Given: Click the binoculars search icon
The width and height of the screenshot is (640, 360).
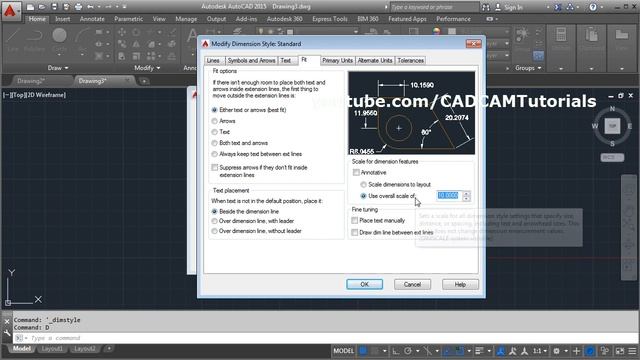Looking at the screenshot, I should (x=486, y=7).
